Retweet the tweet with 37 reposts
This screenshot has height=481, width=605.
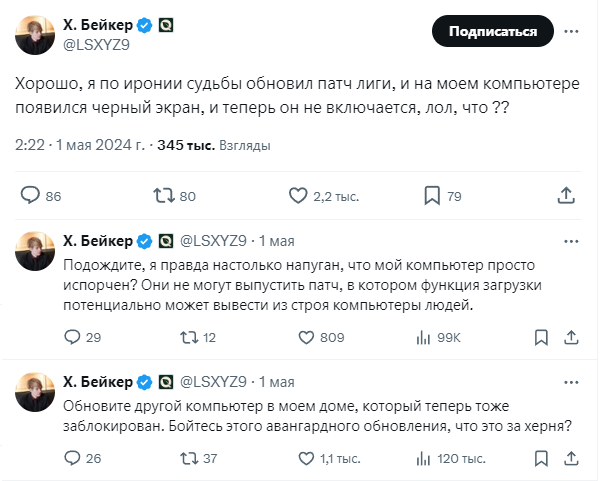click(x=186, y=458)
